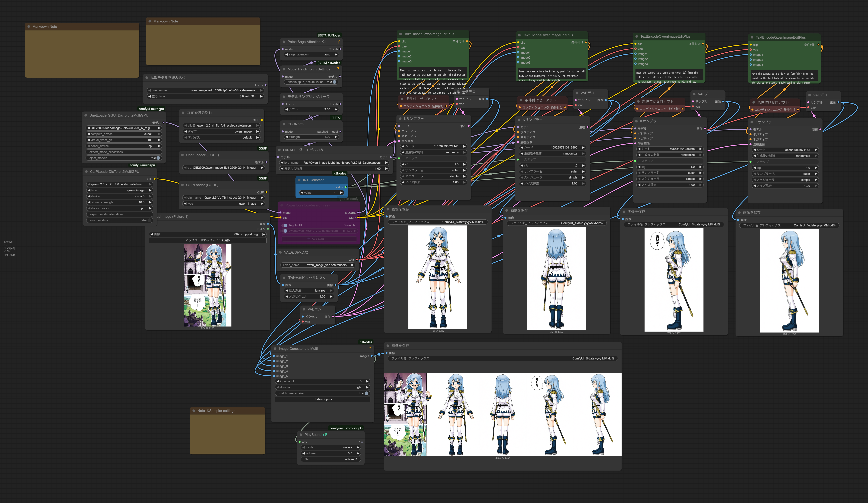Viewport: 868px width, 503px height.
Task: Increase INT Constant value with right arrow
Action: coord(341,193)
